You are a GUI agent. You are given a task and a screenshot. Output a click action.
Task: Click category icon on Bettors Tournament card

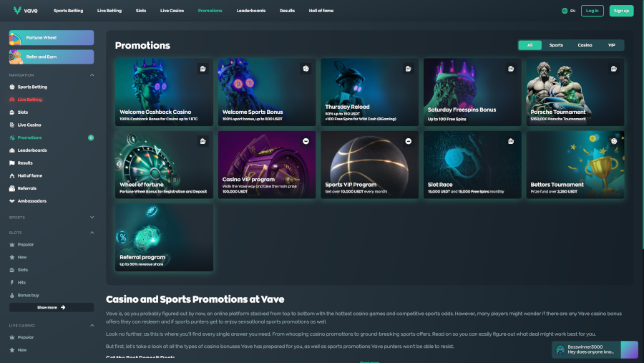click(614, 141)
